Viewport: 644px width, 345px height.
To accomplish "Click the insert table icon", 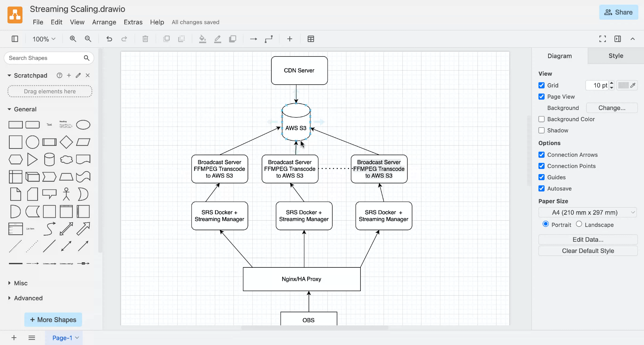I will pos(311,39).
